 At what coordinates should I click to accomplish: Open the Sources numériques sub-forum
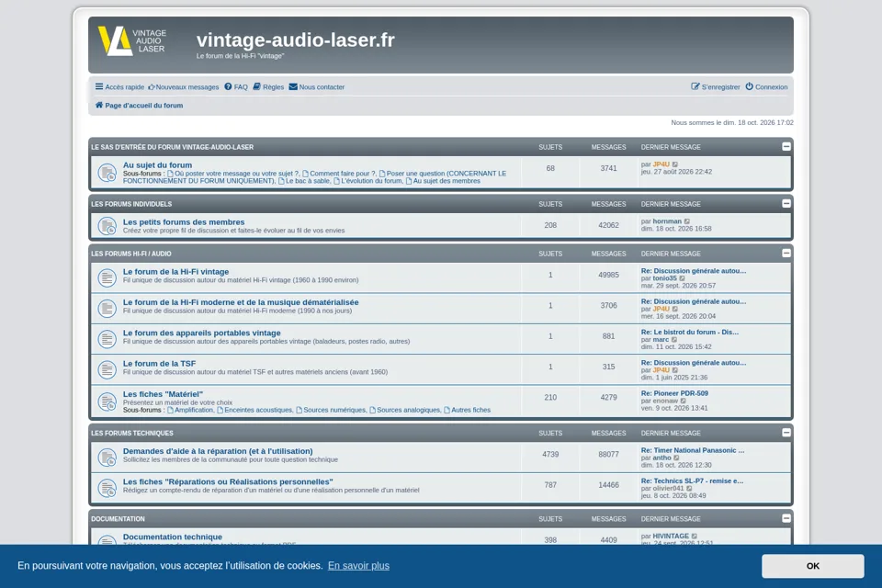click(x=331, y=410)
